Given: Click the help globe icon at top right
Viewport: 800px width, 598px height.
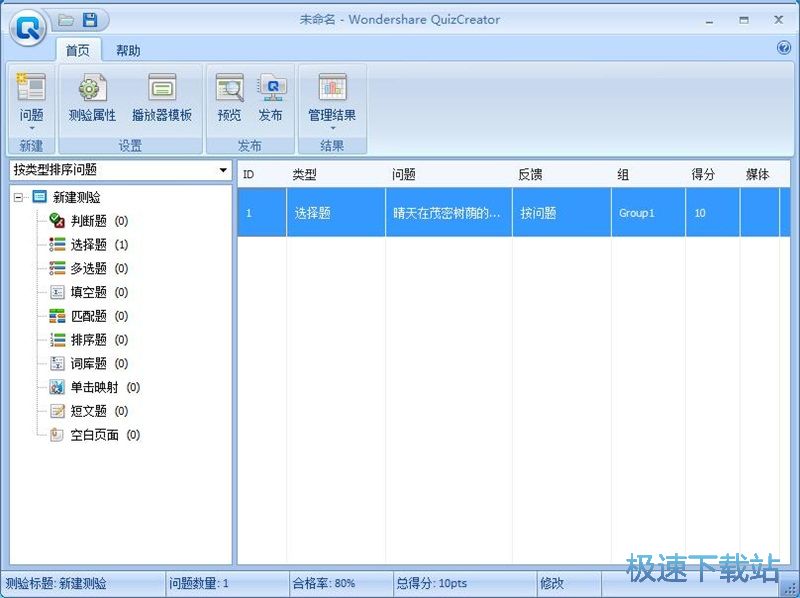Looking at the screenshot, I should coord(784,47).
